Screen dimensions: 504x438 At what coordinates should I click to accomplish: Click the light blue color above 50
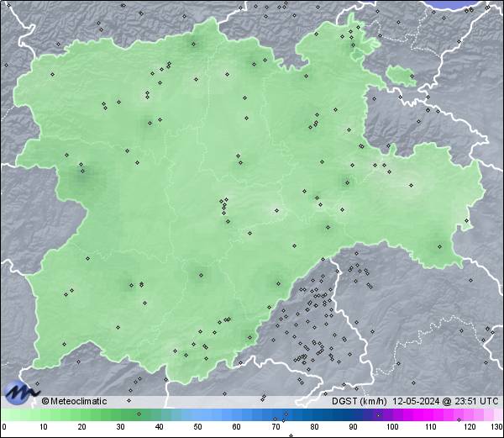tap(198, 414)
